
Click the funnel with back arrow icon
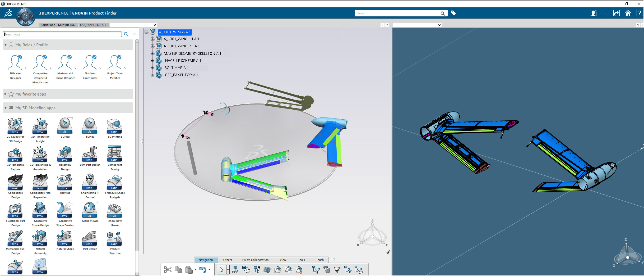coord(337,270)
